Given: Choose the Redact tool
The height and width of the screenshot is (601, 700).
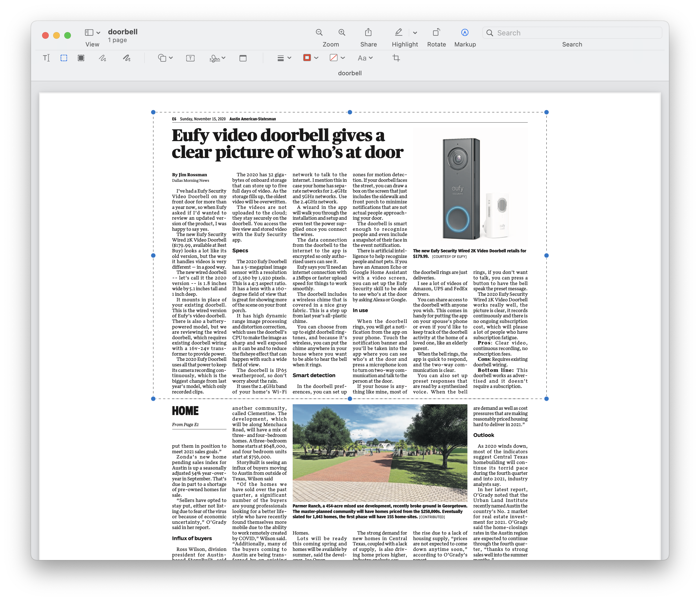Looking at the screenshot, I should pos(81,58).
